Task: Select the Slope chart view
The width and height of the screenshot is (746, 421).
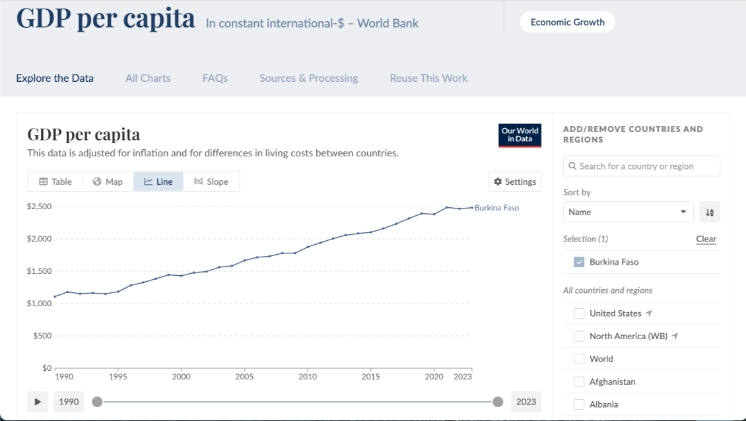Action: click(x=211, y=182)
